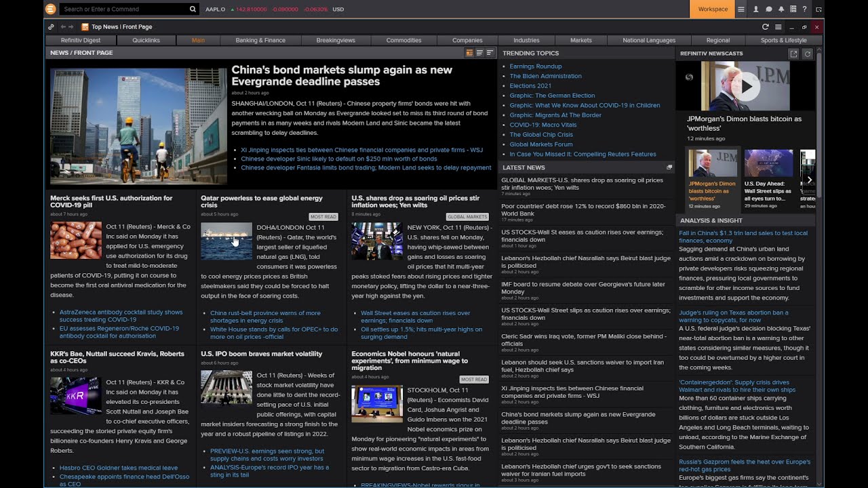Open U.S. IPO boom braves market volatility headline

click(x=262, y=354)
